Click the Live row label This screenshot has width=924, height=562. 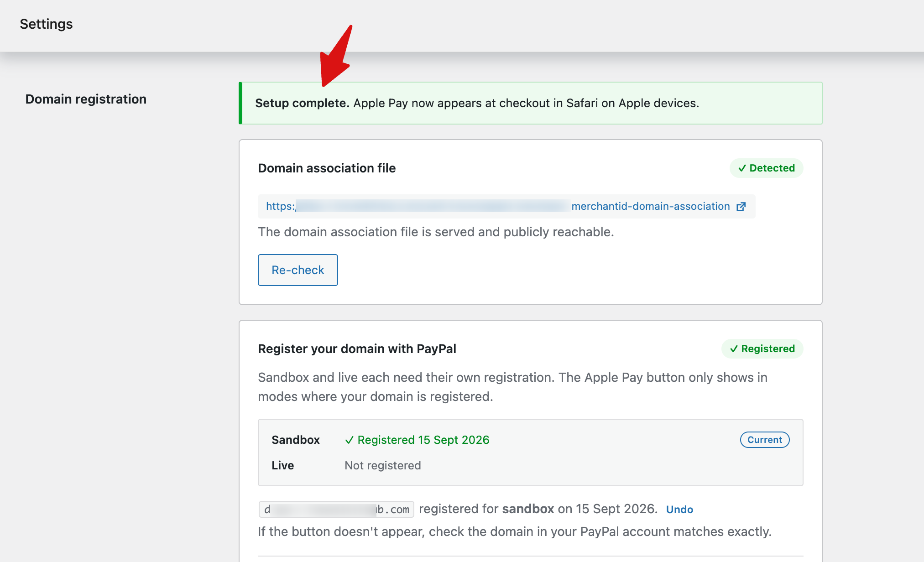pyautogui.click(x=283, y=465)
